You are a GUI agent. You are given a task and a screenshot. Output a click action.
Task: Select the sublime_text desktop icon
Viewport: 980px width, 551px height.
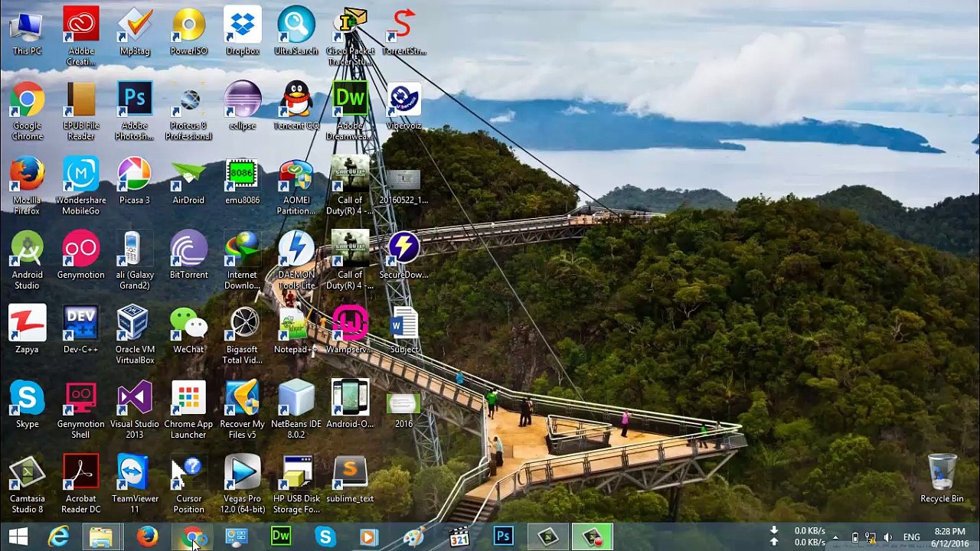click(x=350, y=479)
